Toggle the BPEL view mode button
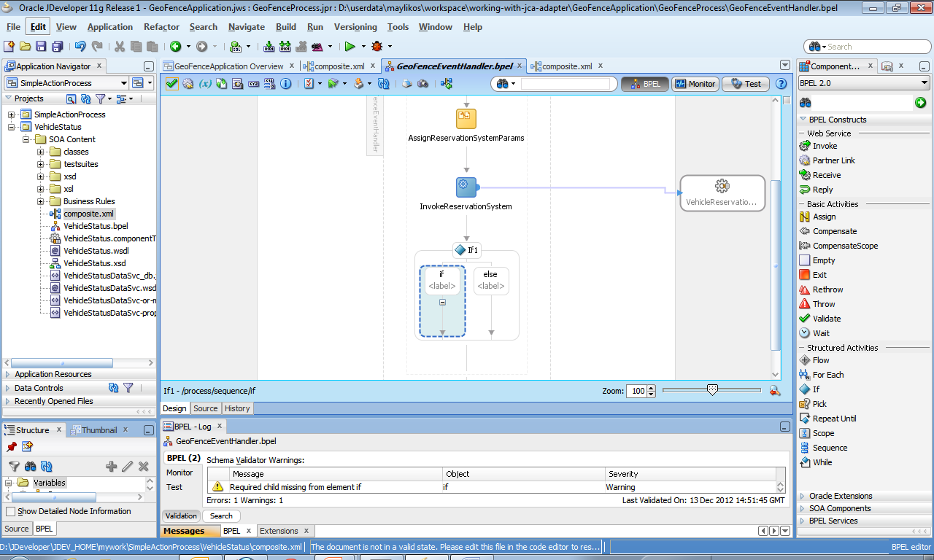Viewport: 934px width, 560px height. point(645,84)
